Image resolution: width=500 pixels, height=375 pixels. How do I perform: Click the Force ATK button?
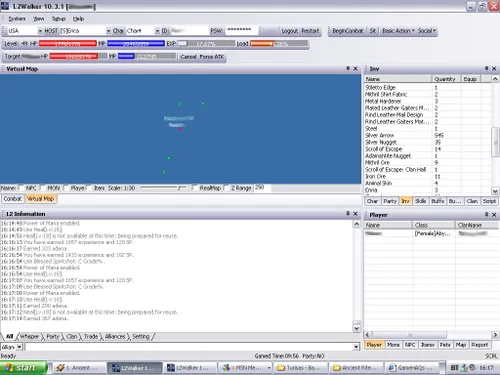tap(212, 57)
